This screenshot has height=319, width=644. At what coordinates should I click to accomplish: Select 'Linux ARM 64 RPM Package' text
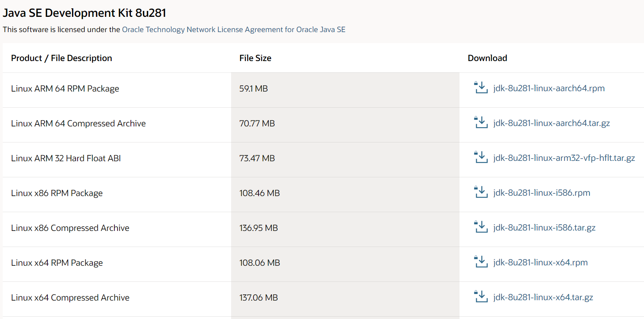(x=65, y=89)
